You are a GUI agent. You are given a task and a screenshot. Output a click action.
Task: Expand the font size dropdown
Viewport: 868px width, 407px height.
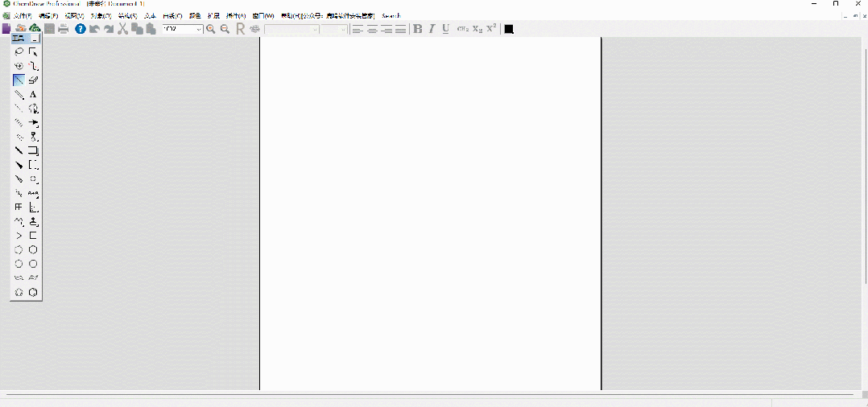[x=344, y=29]
